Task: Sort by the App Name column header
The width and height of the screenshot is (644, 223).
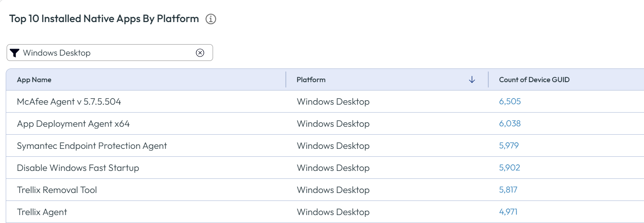Action: coord(34,80)
